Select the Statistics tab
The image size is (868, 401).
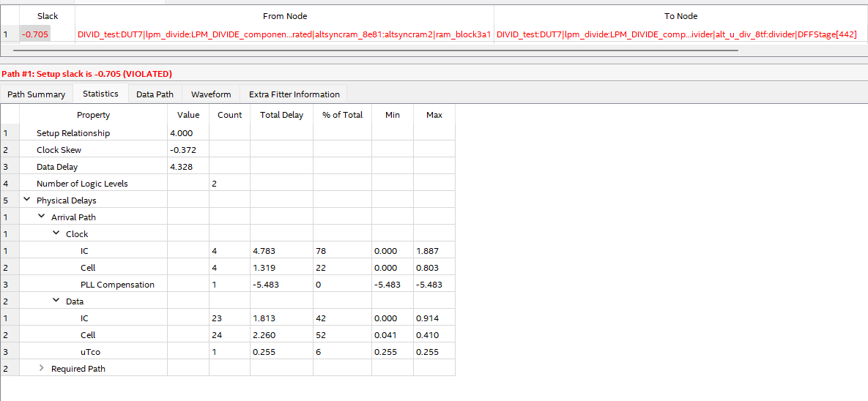[x=100, y=94]
